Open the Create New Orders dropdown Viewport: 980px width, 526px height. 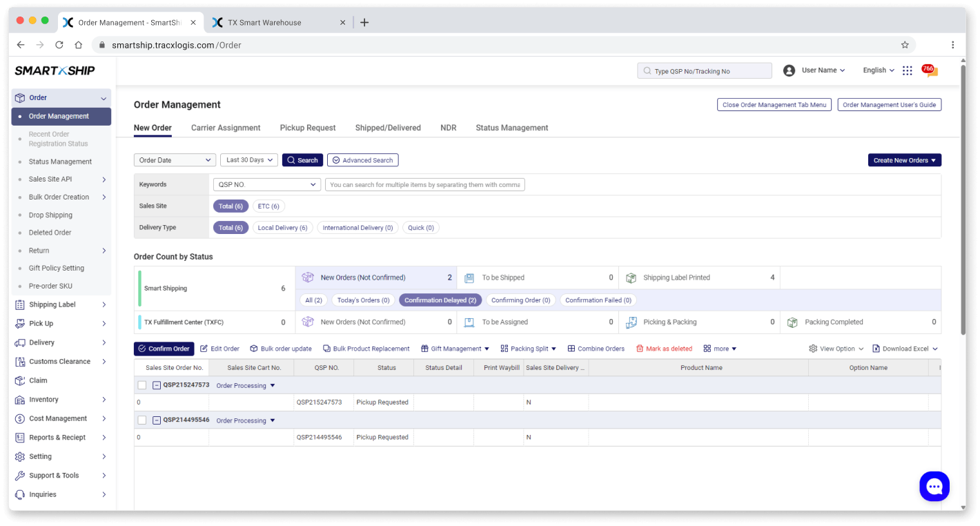click(904, 160)
